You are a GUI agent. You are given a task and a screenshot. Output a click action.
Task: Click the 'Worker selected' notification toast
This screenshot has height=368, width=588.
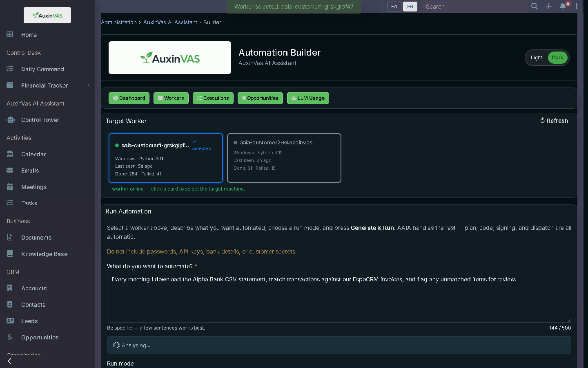[294, 7]
